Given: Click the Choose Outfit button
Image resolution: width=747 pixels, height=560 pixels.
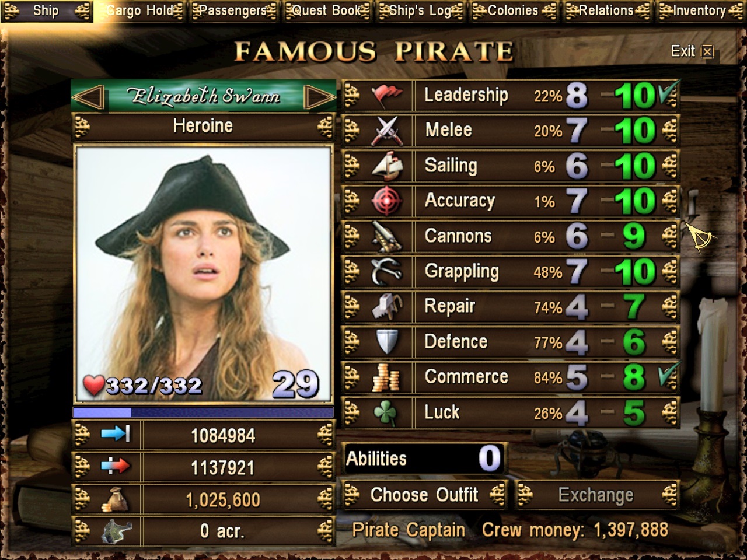Looking at the screenshot, I should pyautogui.click(x=424, y=495).
